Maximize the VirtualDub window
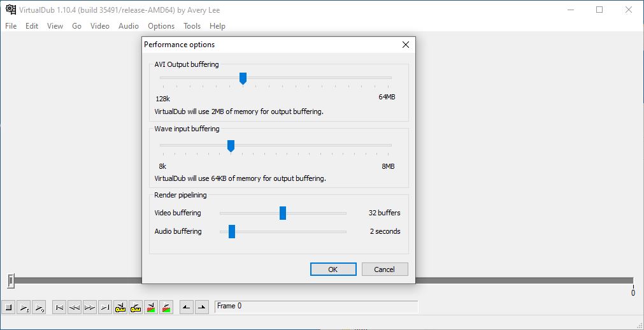Viewport: 644px width, 330px height. coord(599,10)
